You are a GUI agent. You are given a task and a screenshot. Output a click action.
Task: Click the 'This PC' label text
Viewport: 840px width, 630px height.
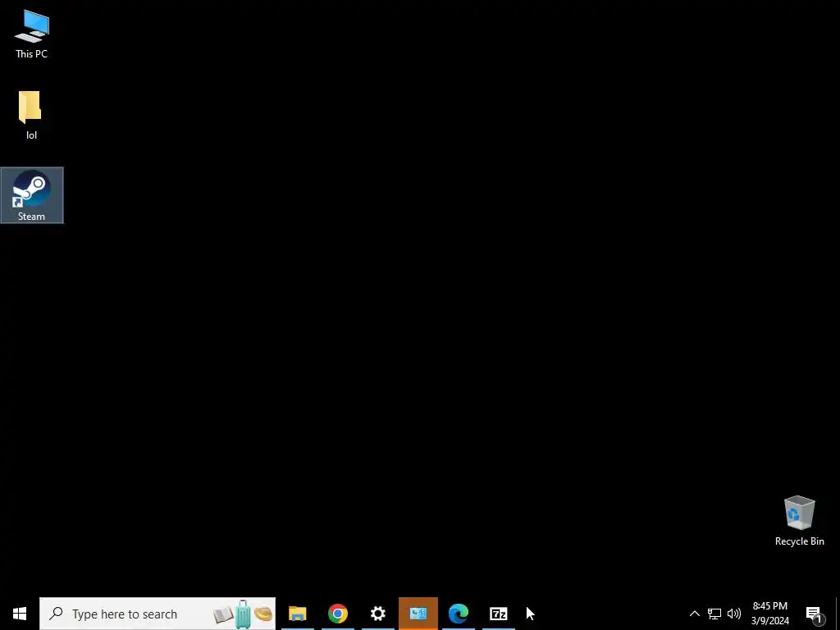pos(31,54)
